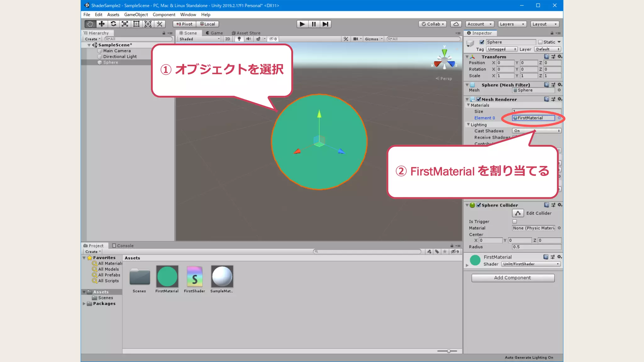Viewport: 644px width, 362px height.
Task: Select the Rotate tool
Action: tap(113, 24)
